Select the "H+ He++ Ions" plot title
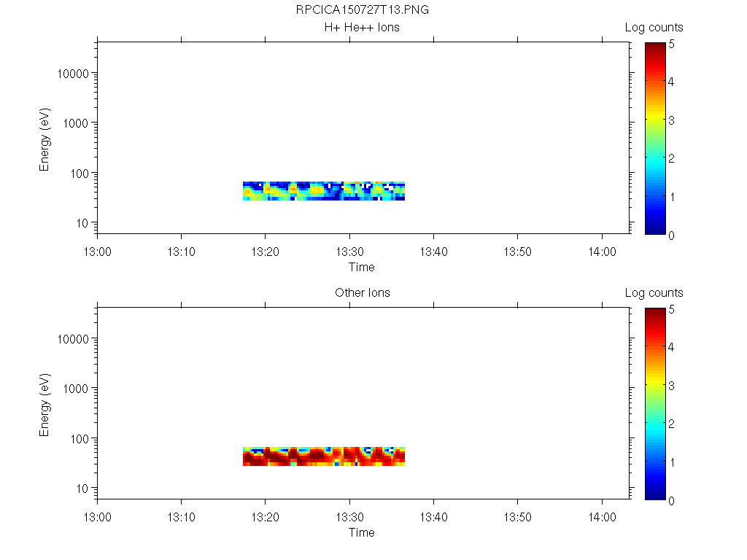 tap(362, 27)
